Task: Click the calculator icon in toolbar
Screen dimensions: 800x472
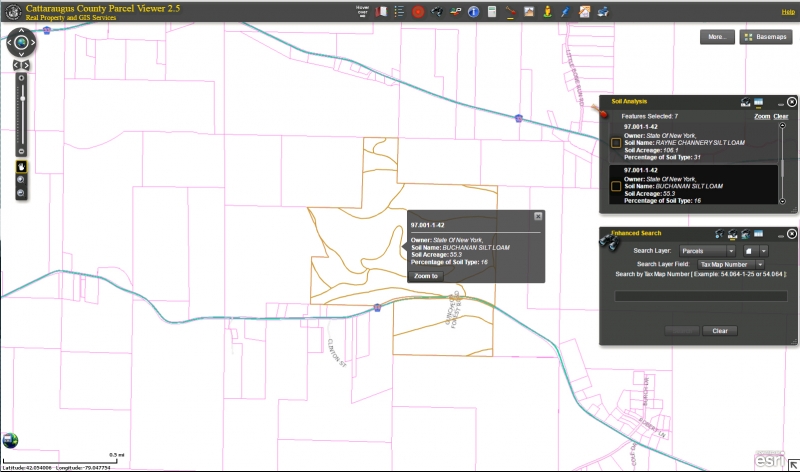Action: point(491,12)
